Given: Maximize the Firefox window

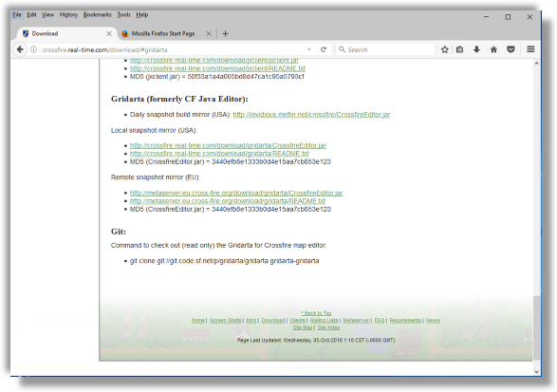Looking at the screenshot, I should coord(508,17).
